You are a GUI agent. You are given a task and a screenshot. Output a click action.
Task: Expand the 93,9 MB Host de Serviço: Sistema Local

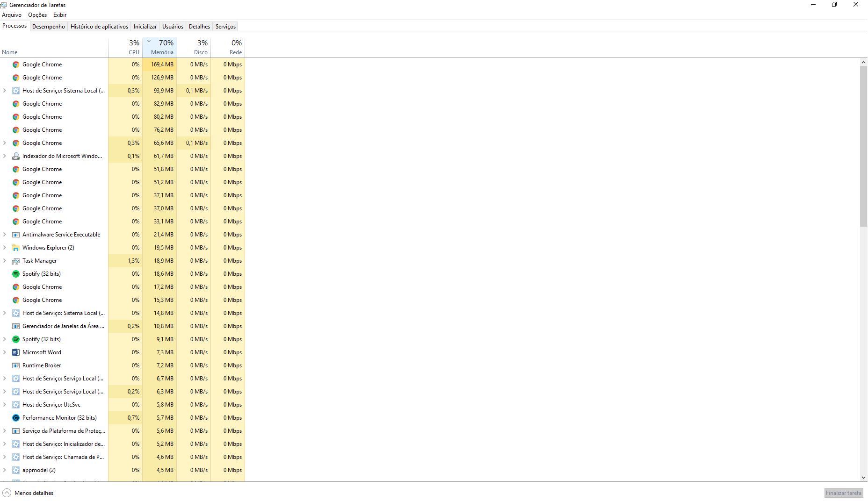[x=5, y=91]
